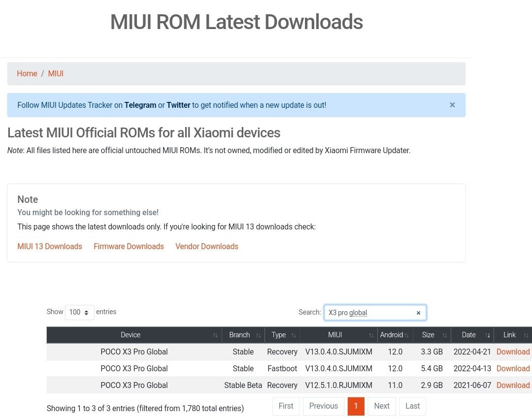Open Vendor Downloads link
532x420 pixels.
(206, 246)
